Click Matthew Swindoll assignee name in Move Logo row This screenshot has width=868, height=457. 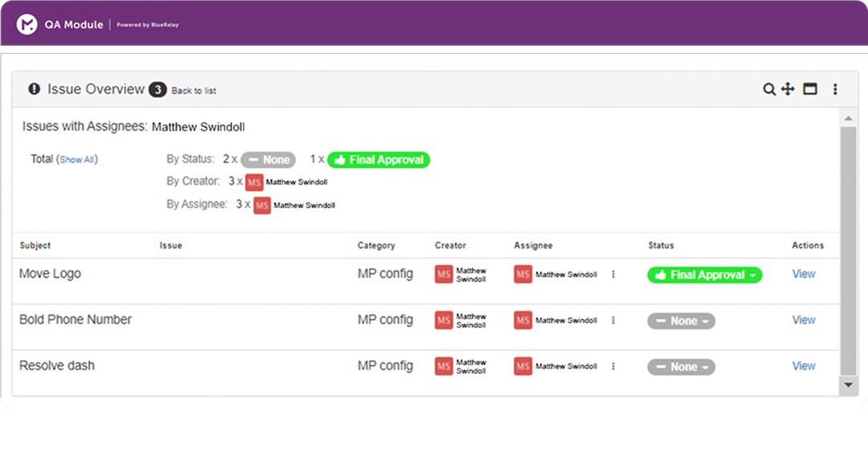[x=566, y=275]
